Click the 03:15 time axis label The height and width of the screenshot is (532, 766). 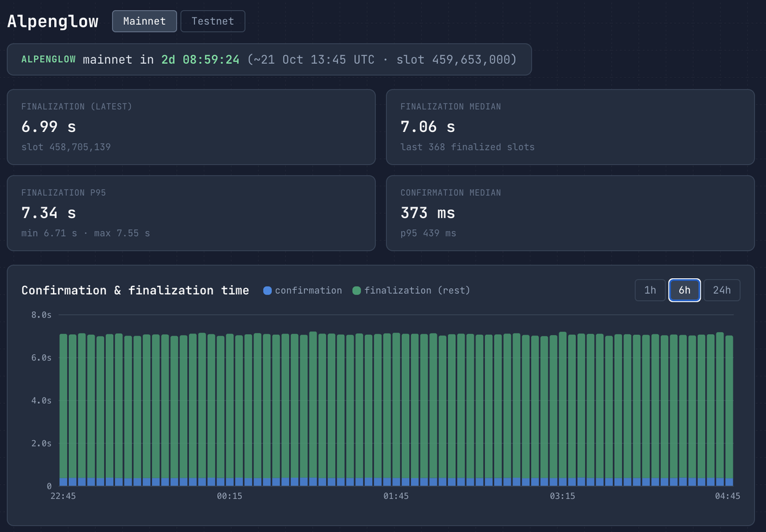562,496
